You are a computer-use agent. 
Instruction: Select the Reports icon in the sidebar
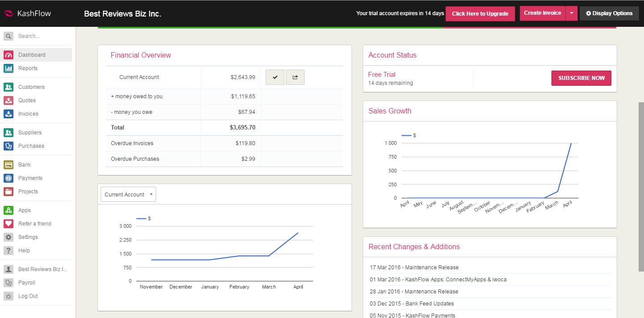click(9, 68)
